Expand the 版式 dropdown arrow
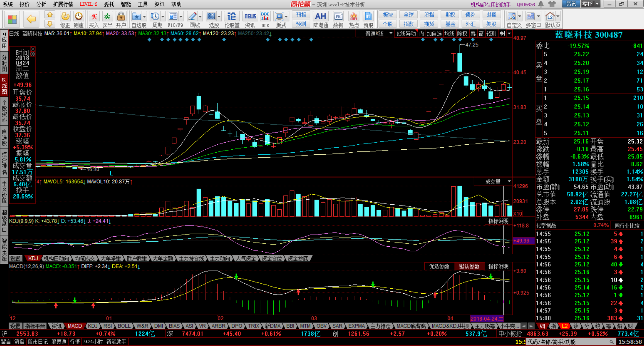This screenshot has width=644, height=346. [x=286, y=16]
